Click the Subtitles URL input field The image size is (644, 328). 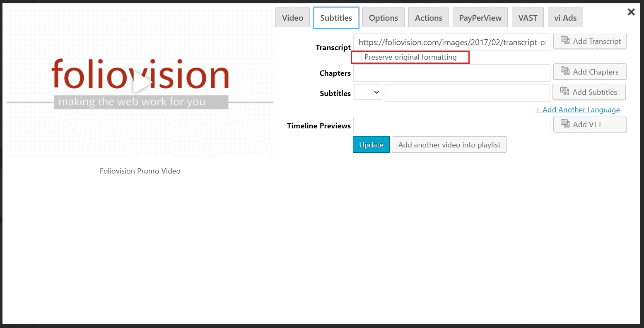pyautogui.click(x=467, y=93)
